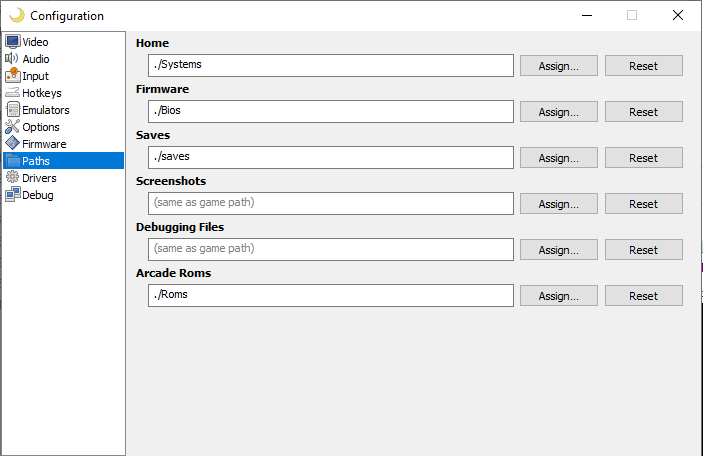Click the Arcade Roms ./Roms field
The image size is (703, 456).
click(331, 295)
